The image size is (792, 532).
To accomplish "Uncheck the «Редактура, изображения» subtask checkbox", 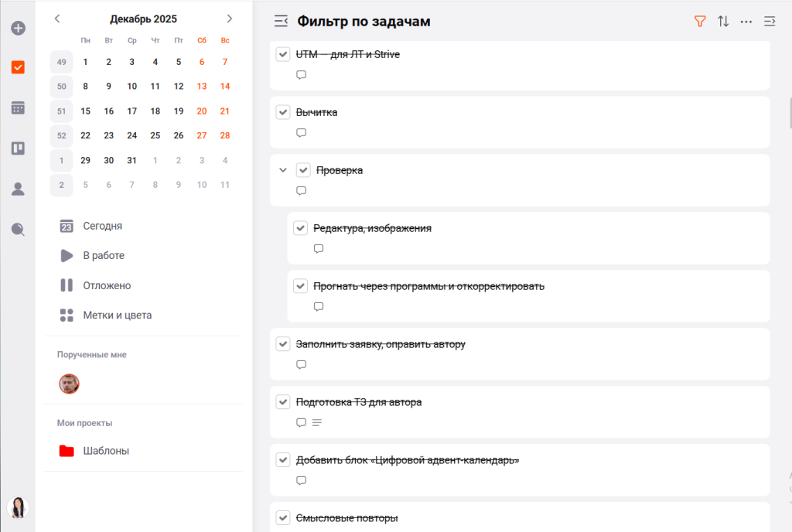I will tap(301, 228).
